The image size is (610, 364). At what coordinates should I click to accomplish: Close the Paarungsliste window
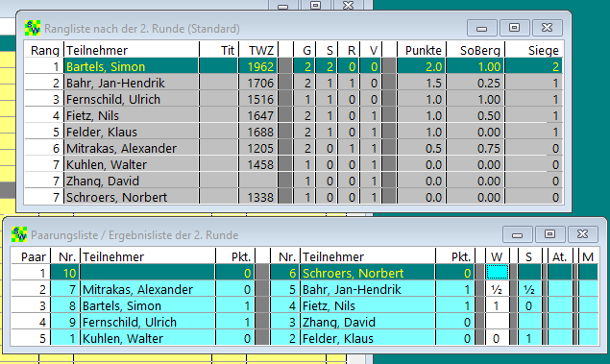(582, 234)
